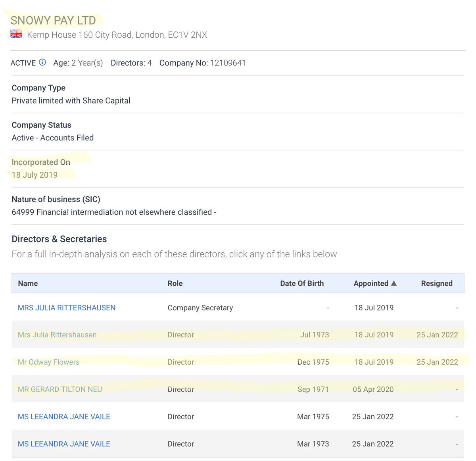Click the Kemp House 160 City Road address

[x=117, y=35]
